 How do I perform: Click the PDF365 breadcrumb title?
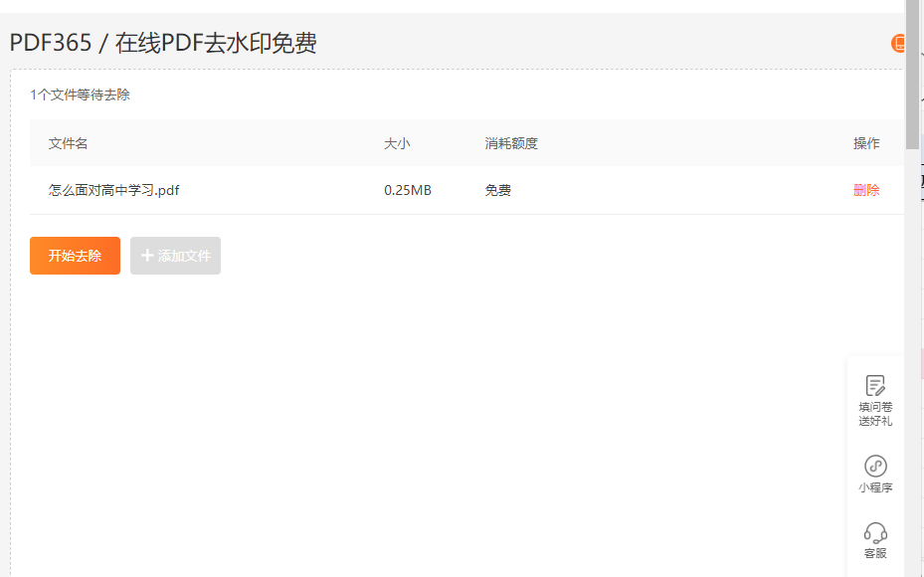coord(51,43)
